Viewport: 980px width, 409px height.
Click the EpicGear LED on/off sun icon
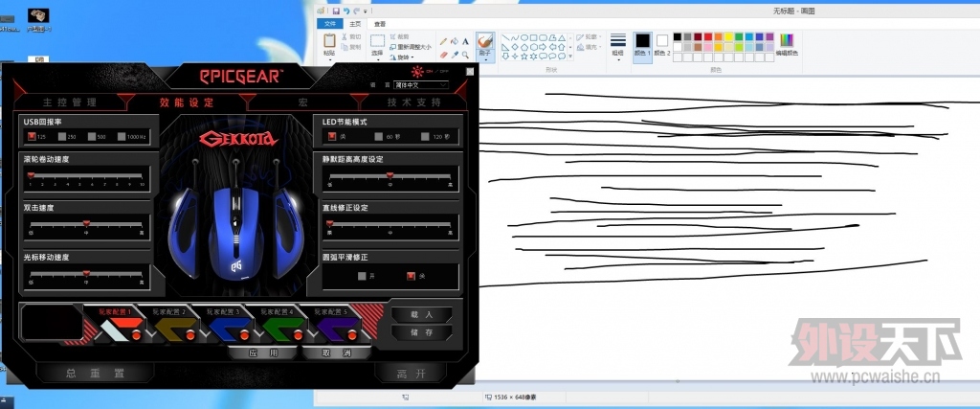417,72
